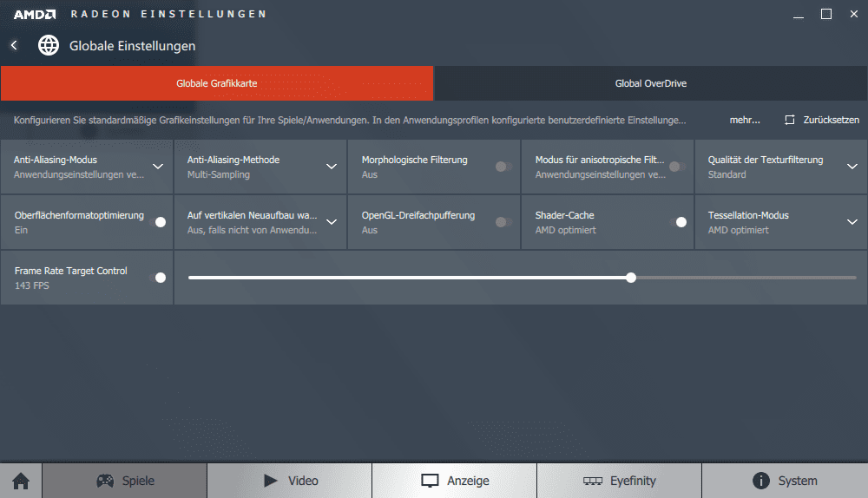Expand the Anti-Aliasing-Methode dropdown

pyautogui.click(x=332, y=167)
